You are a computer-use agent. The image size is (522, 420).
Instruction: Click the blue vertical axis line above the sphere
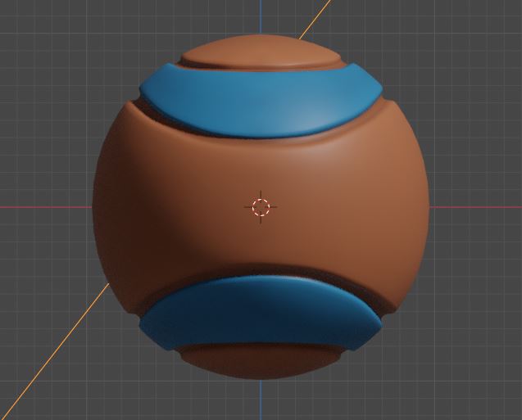click(261, 18)
